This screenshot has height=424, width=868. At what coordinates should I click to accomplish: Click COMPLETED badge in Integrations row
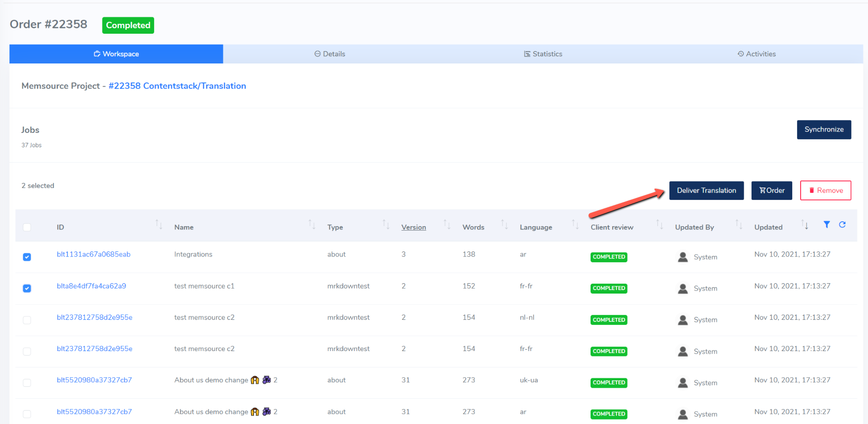point(609,257)
